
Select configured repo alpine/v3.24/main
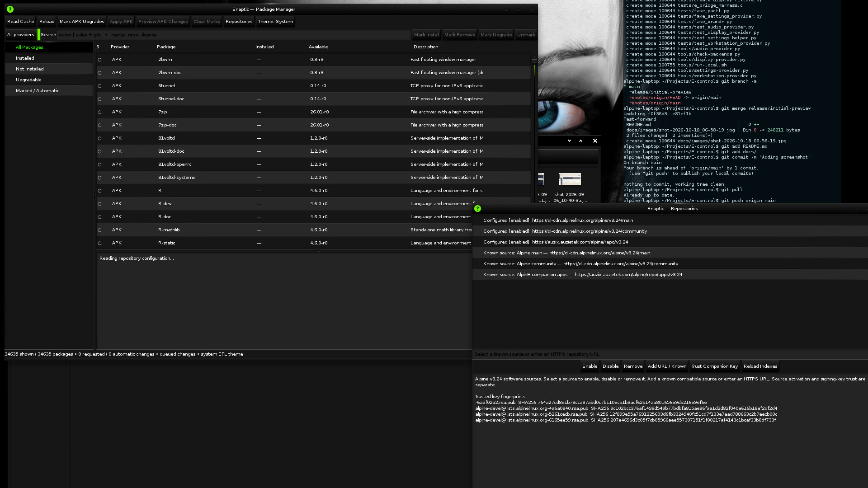tap(670, 221)
